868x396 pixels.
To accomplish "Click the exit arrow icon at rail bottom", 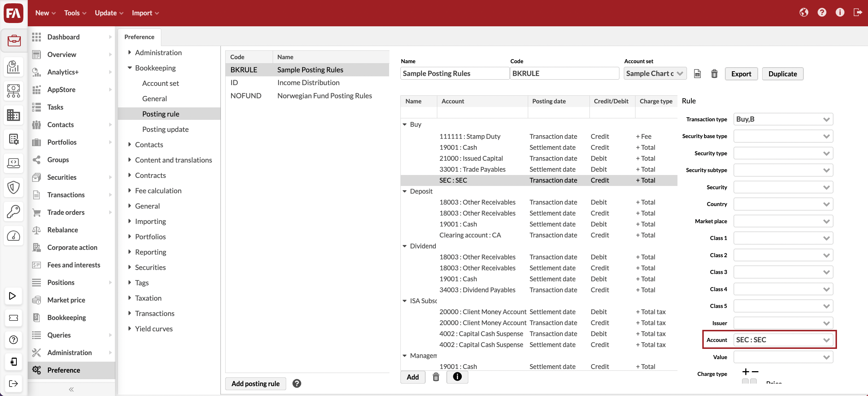I will click(x=13, y=384).
